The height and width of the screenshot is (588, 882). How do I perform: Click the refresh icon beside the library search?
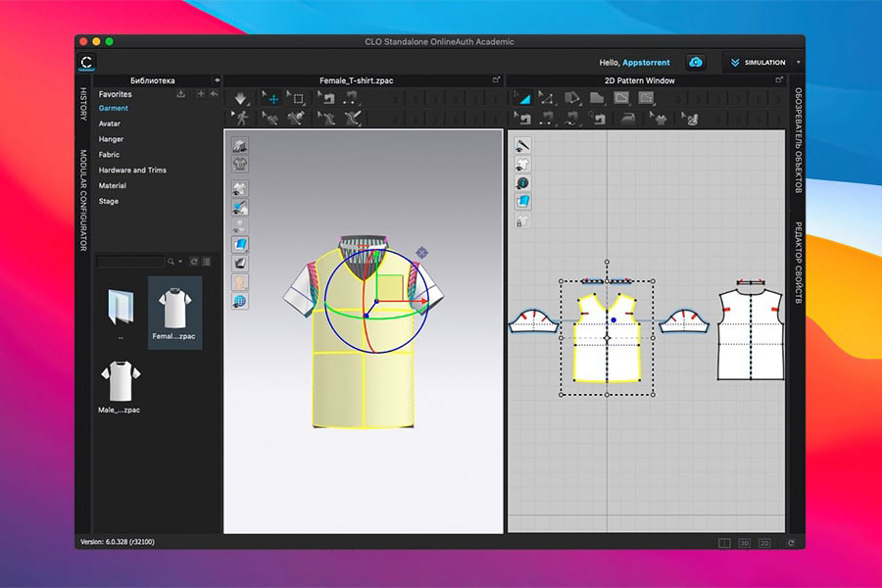(x=194, y=262)
